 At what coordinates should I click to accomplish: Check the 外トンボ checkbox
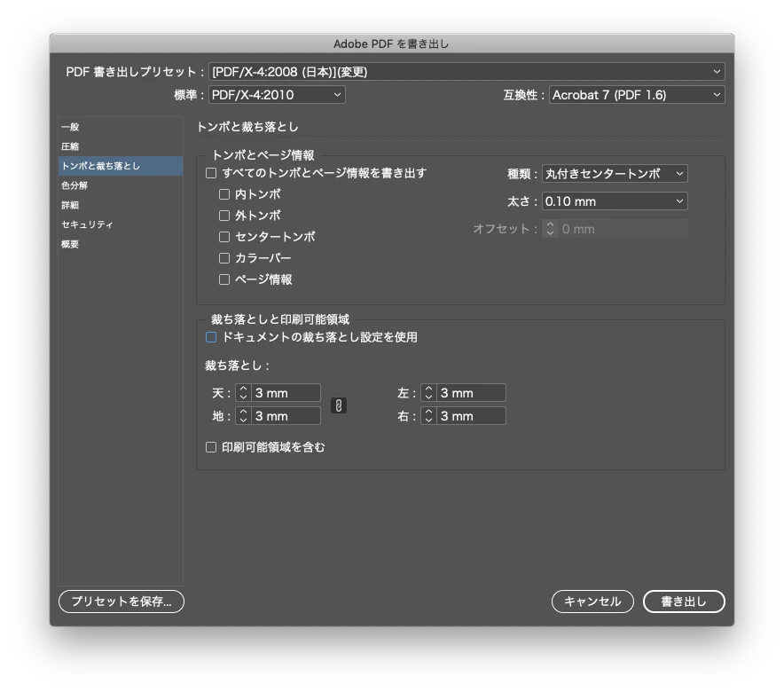[x=224, y=216]
